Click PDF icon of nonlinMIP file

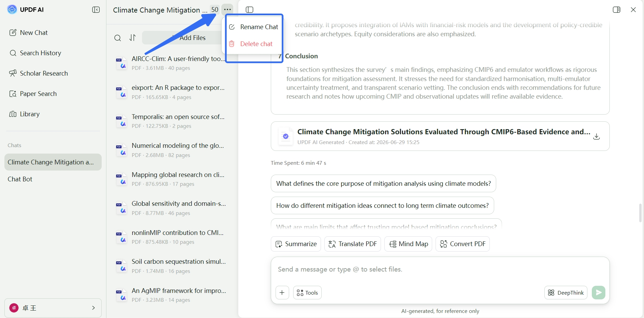(x=121, y=237)
